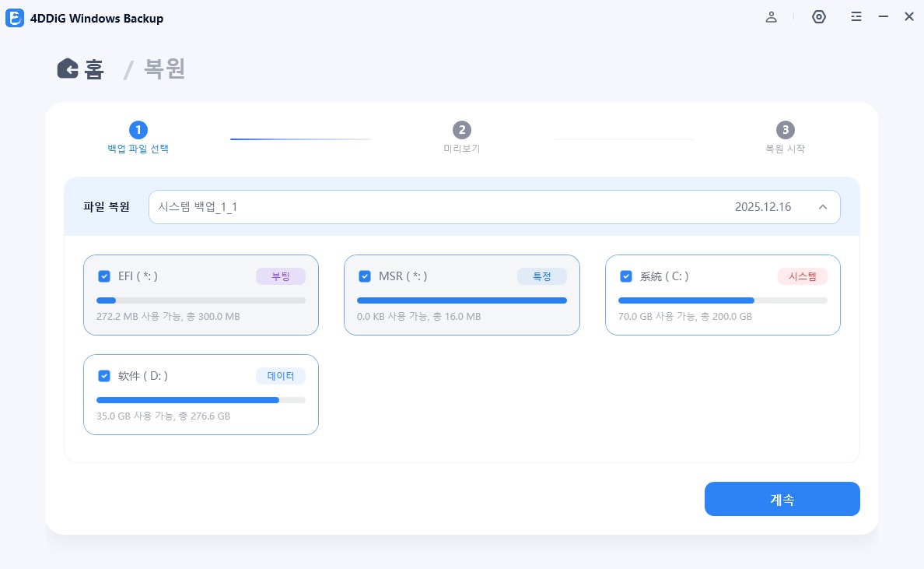Click the step 3 복원 시작 circle icon
This screenshot has width=924, height=569.
pyautogui.click(x=786, y=130)
